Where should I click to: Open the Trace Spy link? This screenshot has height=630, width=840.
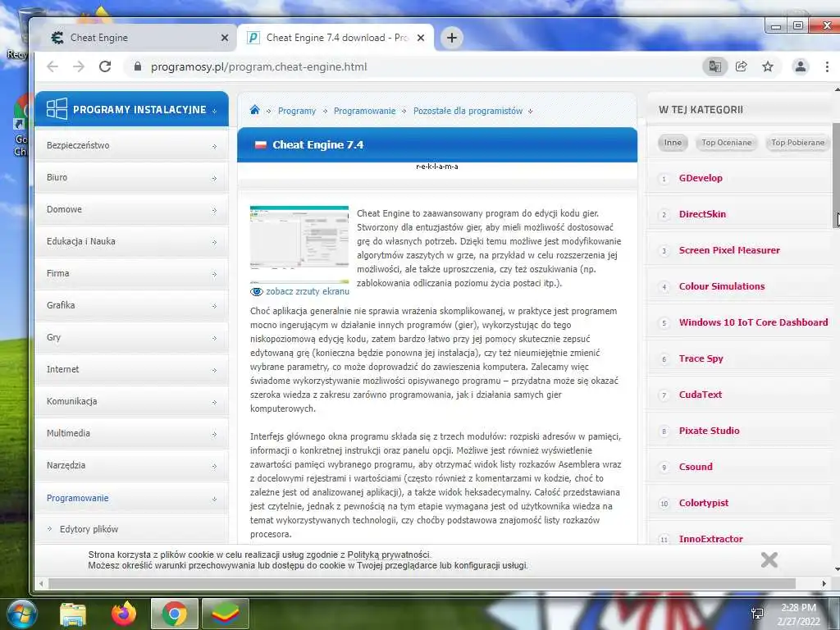pyautogui.click(x=701, y=358)
